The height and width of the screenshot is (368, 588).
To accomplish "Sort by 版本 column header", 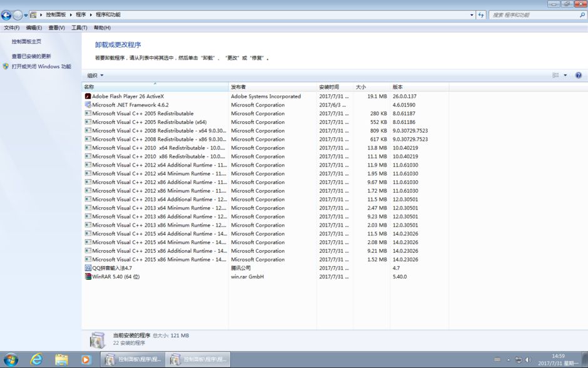I will [x=419, y=87].
